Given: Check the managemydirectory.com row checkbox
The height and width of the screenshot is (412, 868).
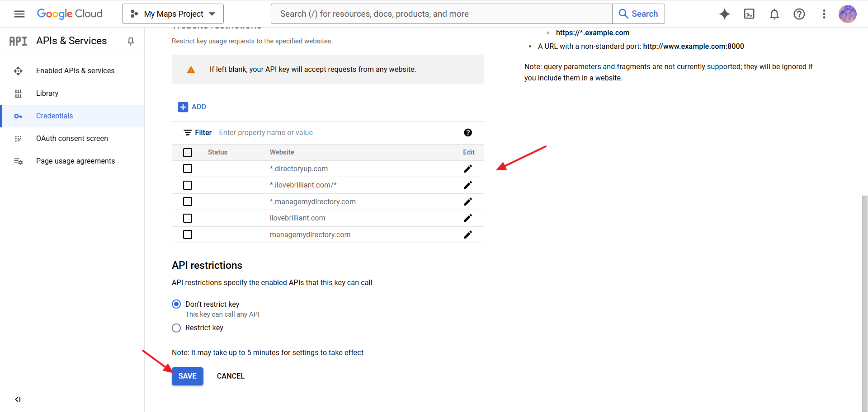Looking at the screenshot, I should 188,234.
